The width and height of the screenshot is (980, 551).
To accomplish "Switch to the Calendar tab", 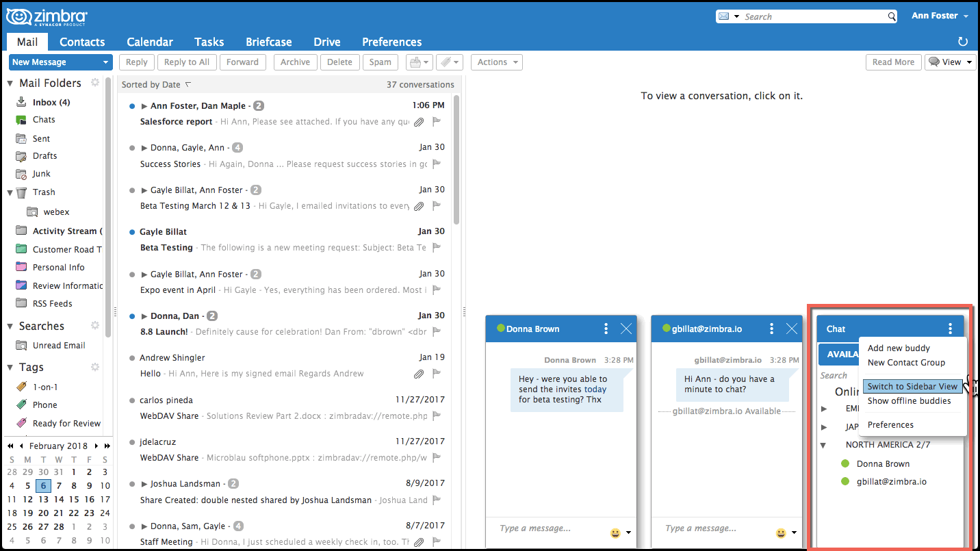I will coord(149,41).
